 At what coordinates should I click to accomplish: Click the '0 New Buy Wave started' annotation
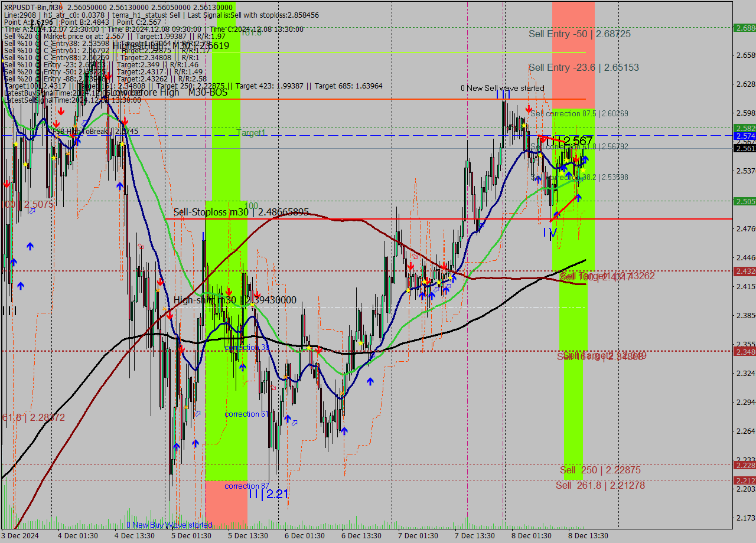(x=170, y=525)
